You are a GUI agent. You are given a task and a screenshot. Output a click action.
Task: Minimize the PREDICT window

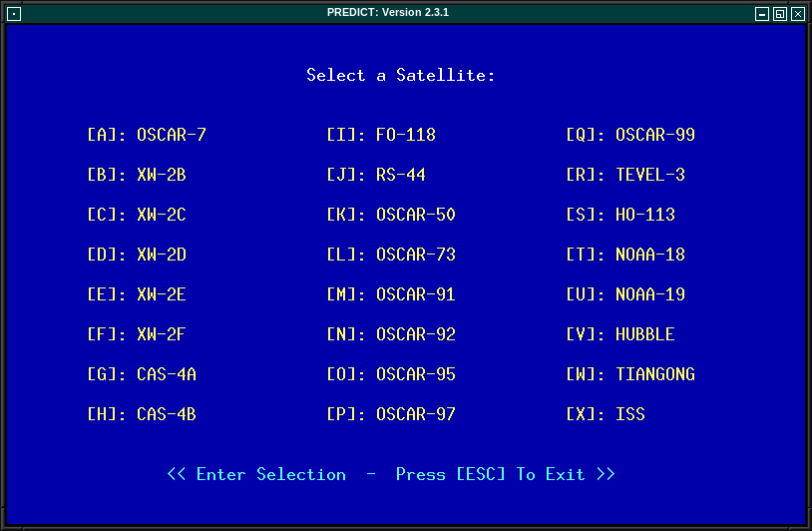(x=762, y=14)
